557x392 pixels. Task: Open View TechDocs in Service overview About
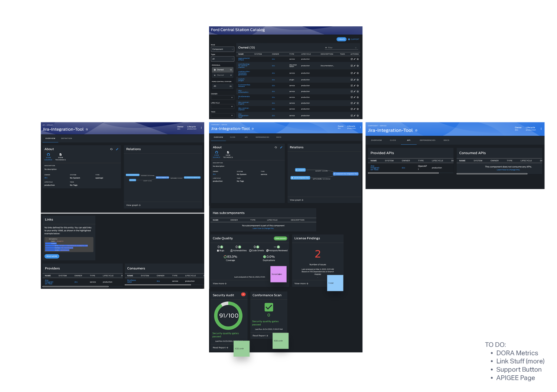pos(228,154)
